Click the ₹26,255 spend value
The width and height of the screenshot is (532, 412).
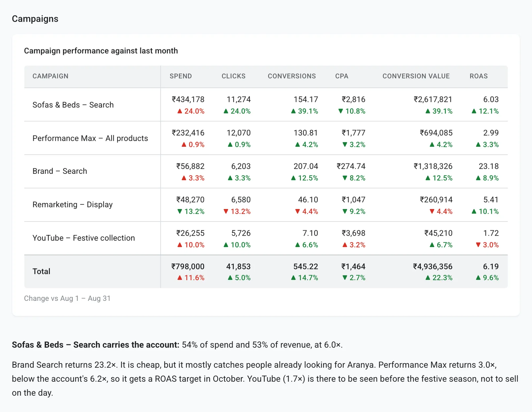190,233
